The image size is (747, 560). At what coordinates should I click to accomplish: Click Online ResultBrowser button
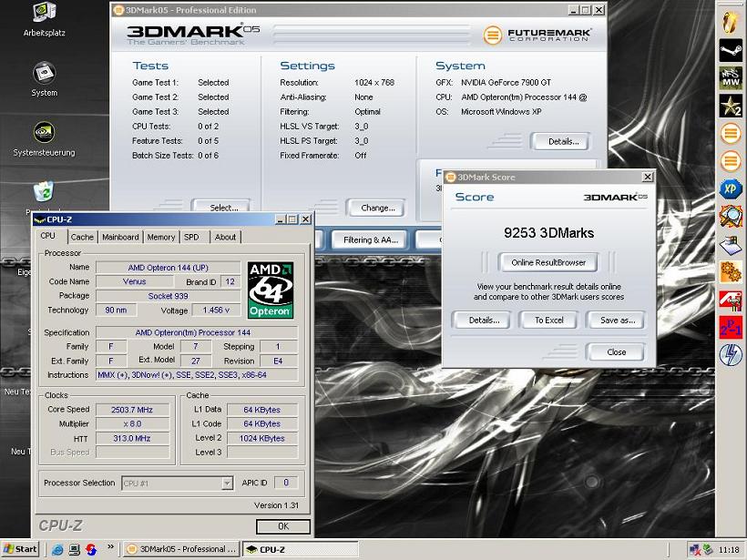[x=548, y=262]
